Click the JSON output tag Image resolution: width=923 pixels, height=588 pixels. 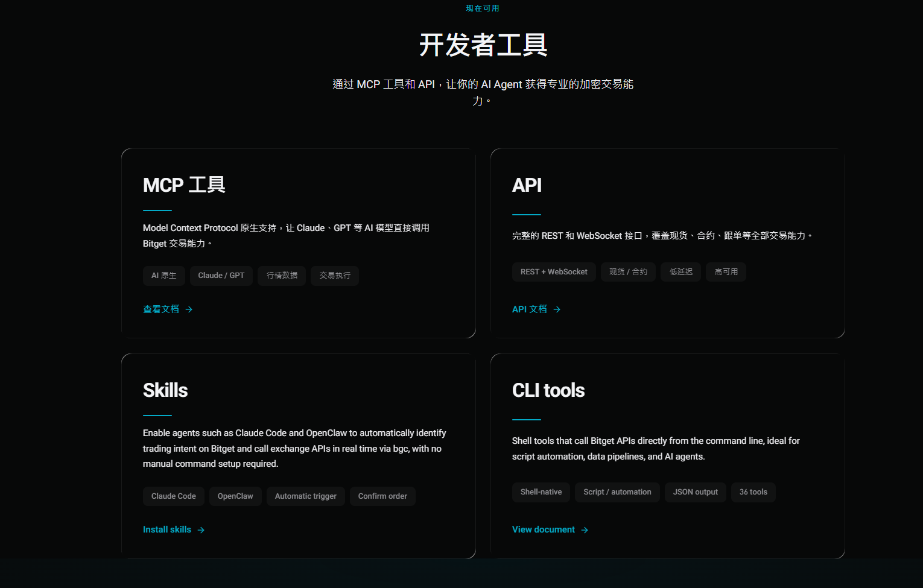click(695, 492)
